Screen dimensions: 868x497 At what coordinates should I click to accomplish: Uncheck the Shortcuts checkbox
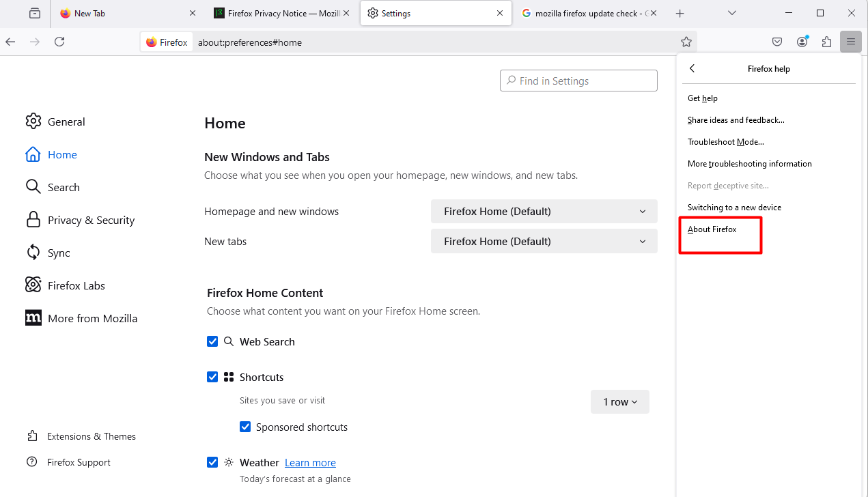tap(212, 377)
